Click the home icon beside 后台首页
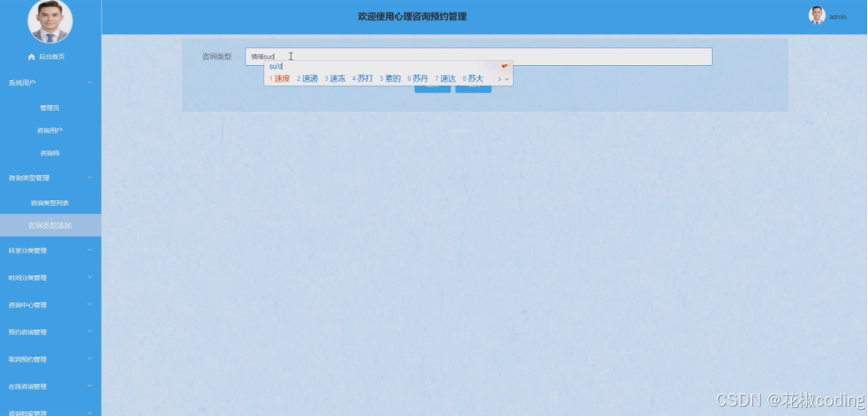Screen dimensions: 868x416 (31, 57)
